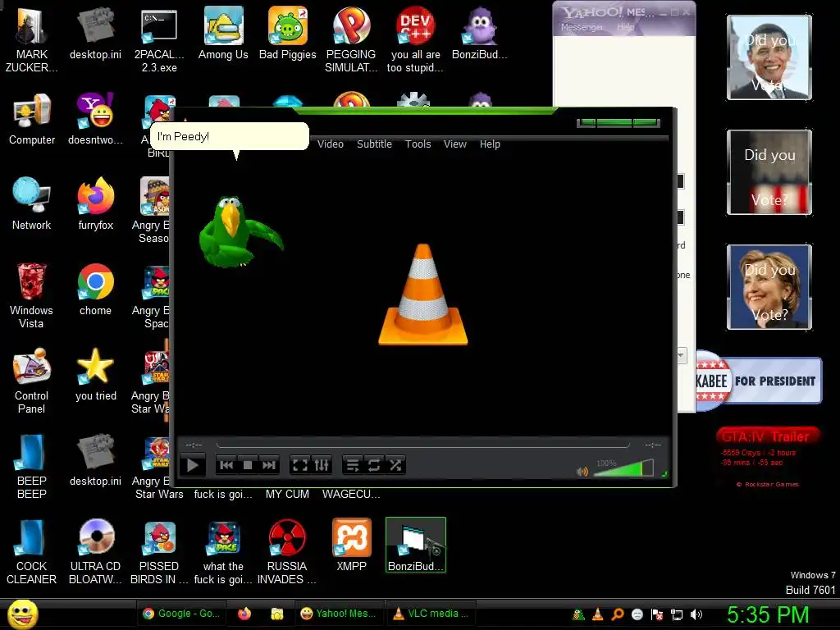Open VLC Video menu
Viewport: 840px width, 630px height.
tap(331, 144)
